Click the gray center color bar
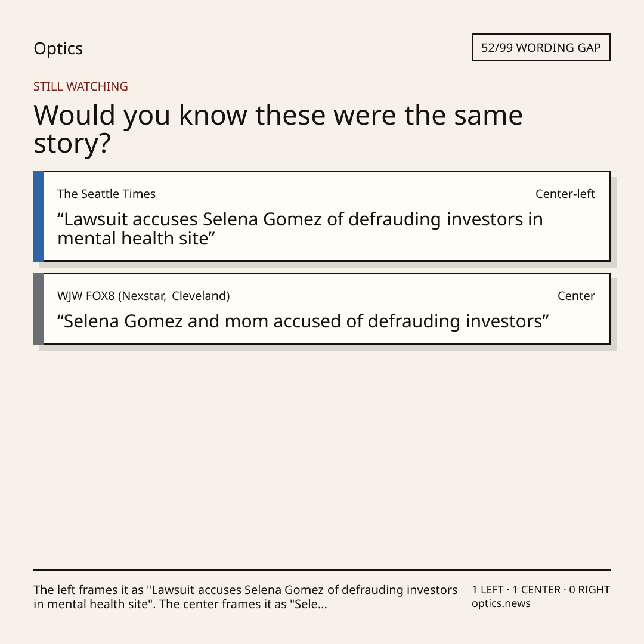The height and width of the screenshot is (644, 644). pyautogui.click(x=39, y=308)
